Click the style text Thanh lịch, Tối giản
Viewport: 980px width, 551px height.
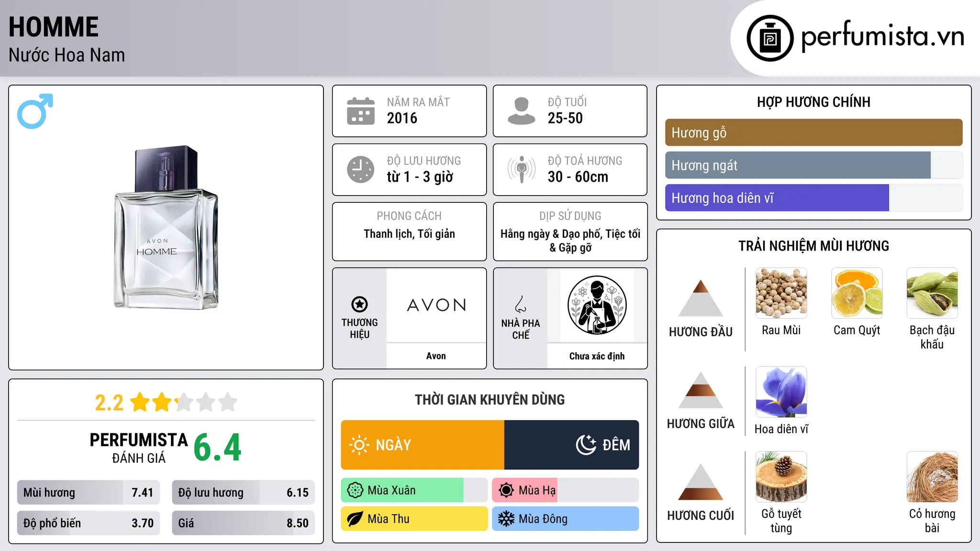click(409, 234)
